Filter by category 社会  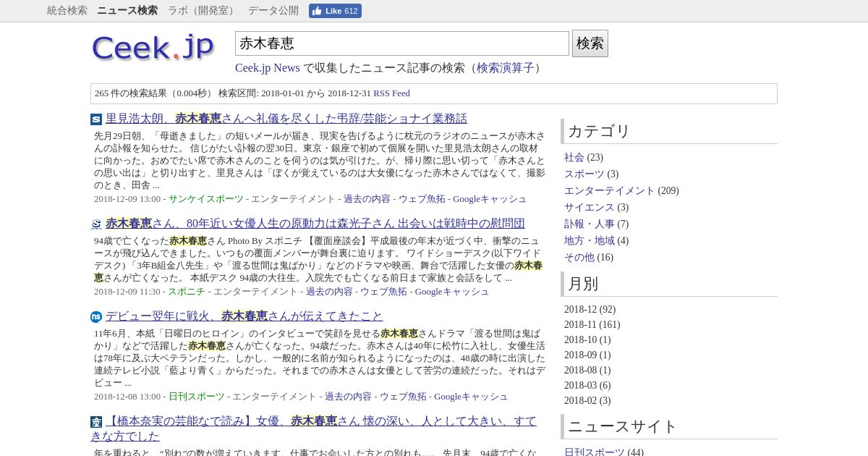point(574,157)
